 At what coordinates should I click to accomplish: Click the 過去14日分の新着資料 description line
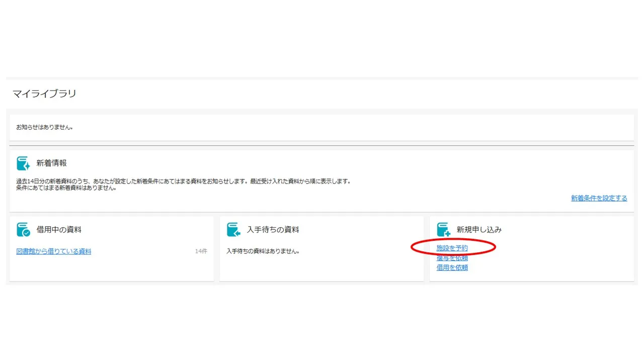click(x=183, y=181)
